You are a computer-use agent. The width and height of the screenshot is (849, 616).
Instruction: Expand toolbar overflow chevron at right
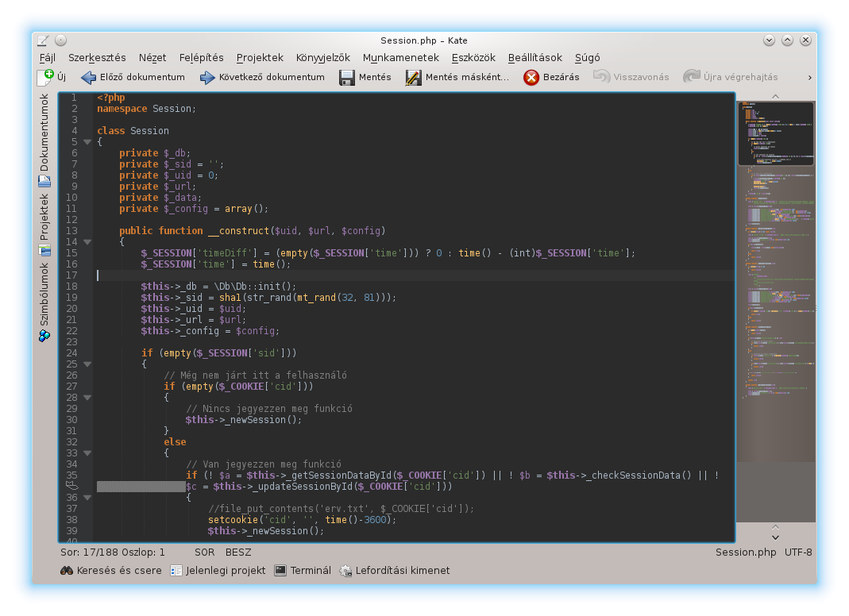(809, 78)
